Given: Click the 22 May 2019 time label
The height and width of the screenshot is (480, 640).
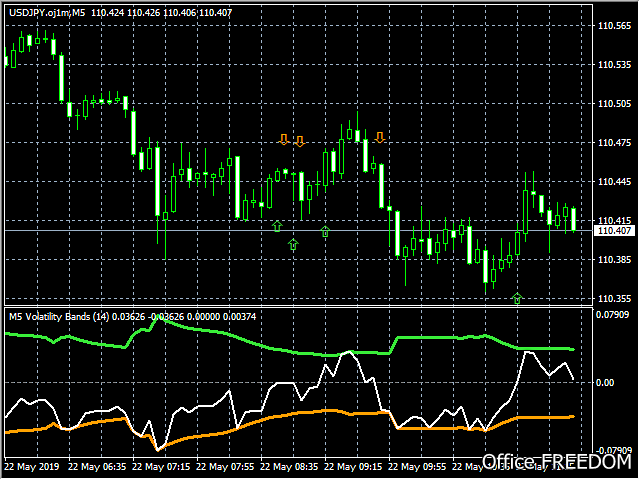Looking at the screenshot, I should 32,467.
